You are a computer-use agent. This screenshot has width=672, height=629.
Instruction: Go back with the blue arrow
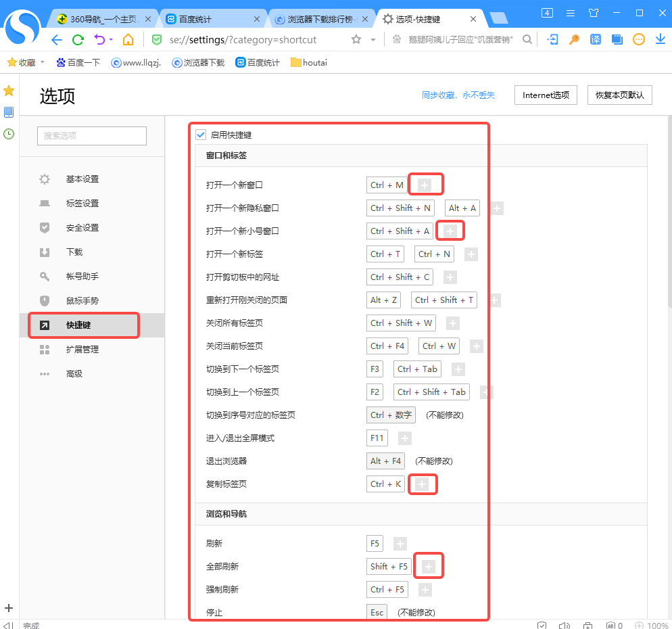(56, 40)
